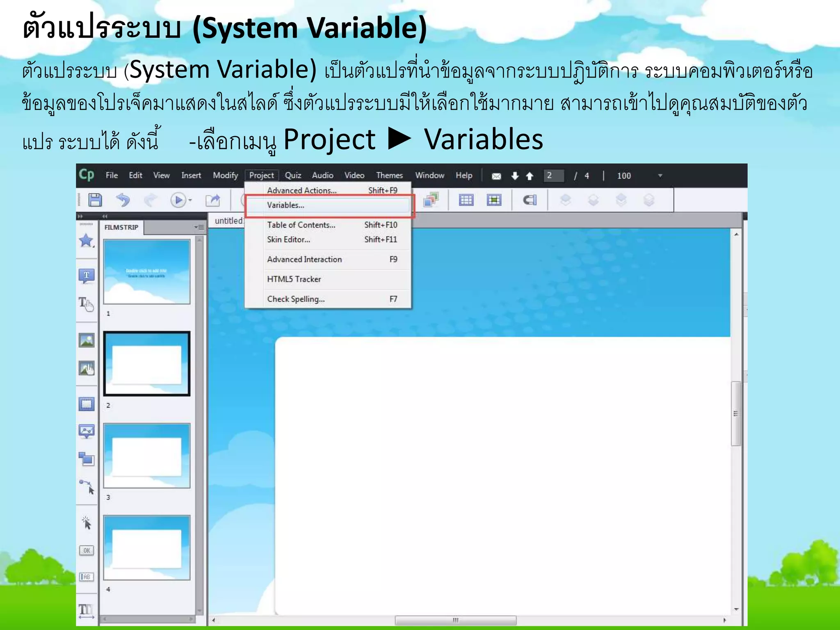
Task: Click the show grid toolbar icon
Action: 466,200
